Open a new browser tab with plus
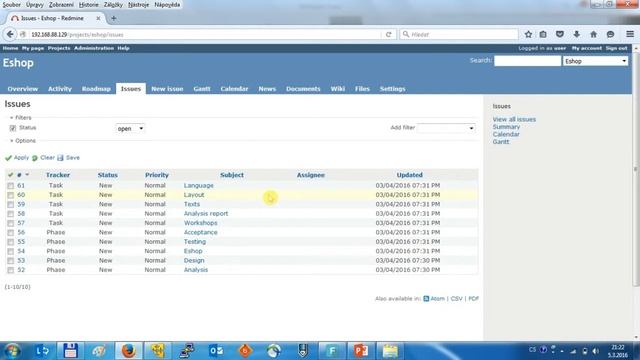This screenshot has width=640, height=360. (113, 18)
